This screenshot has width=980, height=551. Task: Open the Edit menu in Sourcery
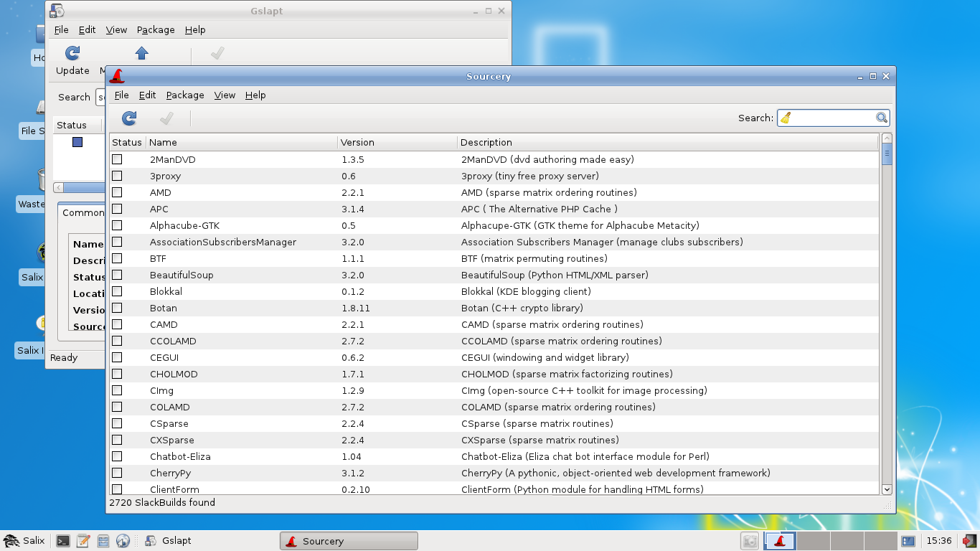147,95
